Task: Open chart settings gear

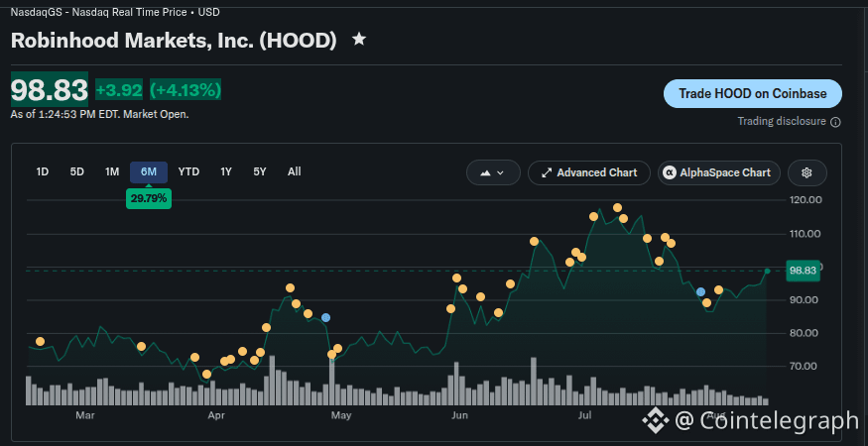Action: [x=806, y=172]
